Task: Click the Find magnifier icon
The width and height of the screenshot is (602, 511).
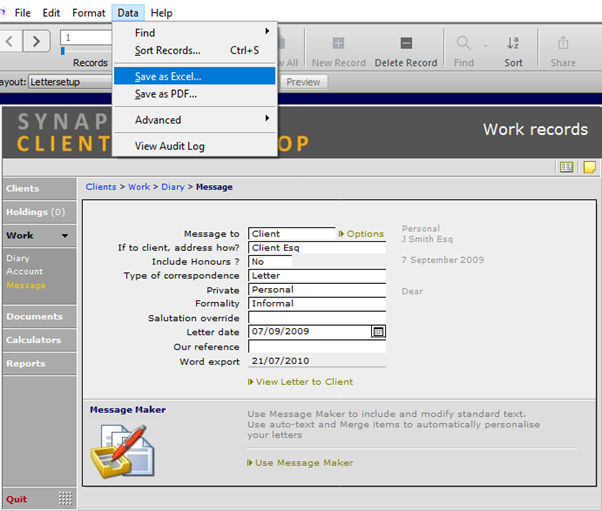Action: pos(463,43)
